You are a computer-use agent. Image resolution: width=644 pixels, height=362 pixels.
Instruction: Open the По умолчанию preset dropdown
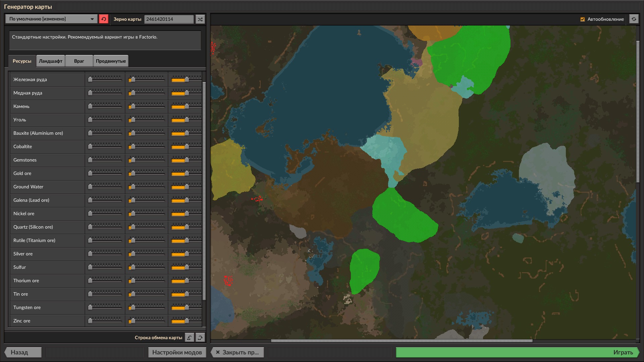click(x=51, y=19)
